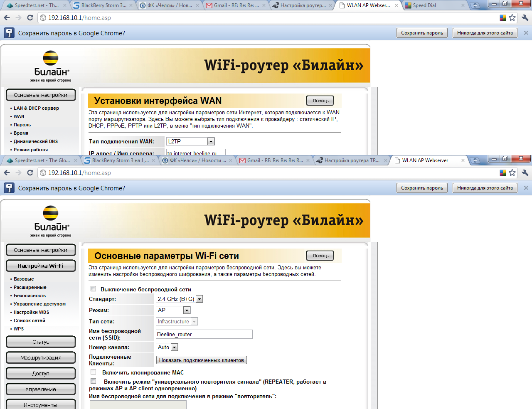Enable Включить клонирование MAC checkbox
This screenshot has height=409, width=532.
point(93,372)
